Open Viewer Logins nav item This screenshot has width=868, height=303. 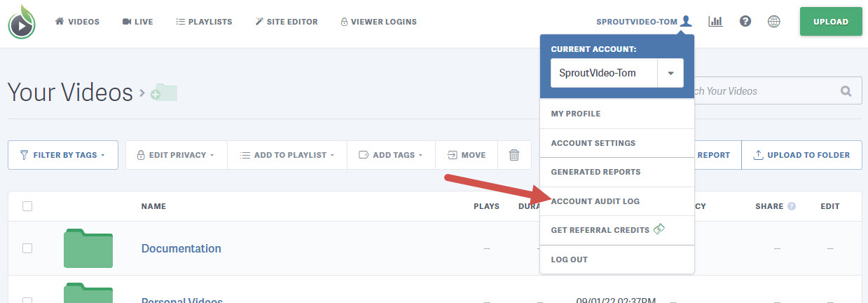tap(378, 22)
